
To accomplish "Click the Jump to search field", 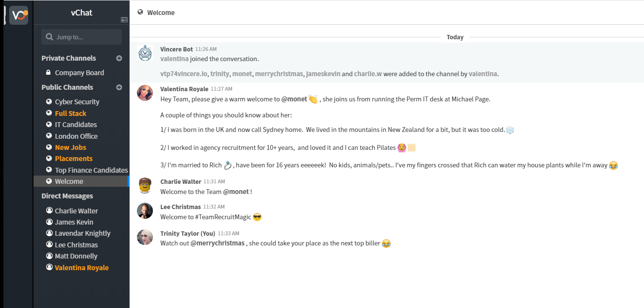I will pyautogui.click(x=82, y=37).
